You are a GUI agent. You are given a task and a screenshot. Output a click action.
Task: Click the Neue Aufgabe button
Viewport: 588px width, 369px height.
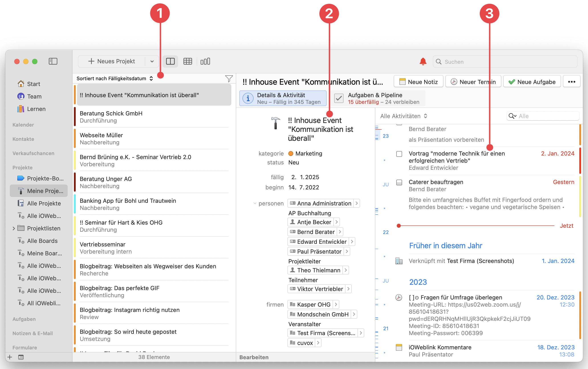(x=532, y=82)
